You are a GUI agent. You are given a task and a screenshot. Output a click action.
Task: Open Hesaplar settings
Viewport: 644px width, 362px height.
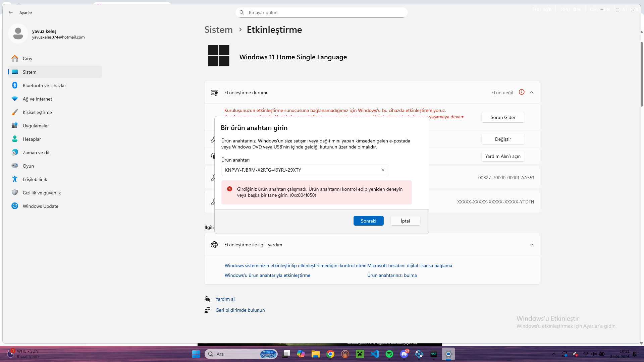pos(55,139)
